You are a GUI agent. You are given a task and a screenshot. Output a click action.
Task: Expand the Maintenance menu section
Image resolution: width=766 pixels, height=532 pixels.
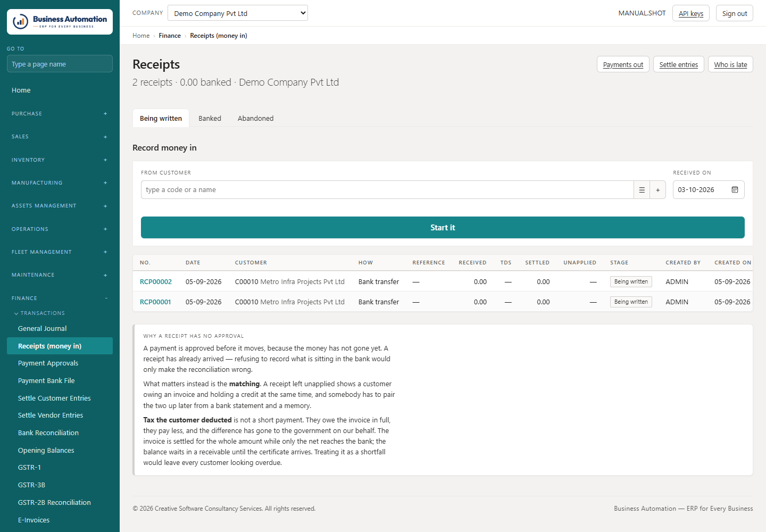60,275
